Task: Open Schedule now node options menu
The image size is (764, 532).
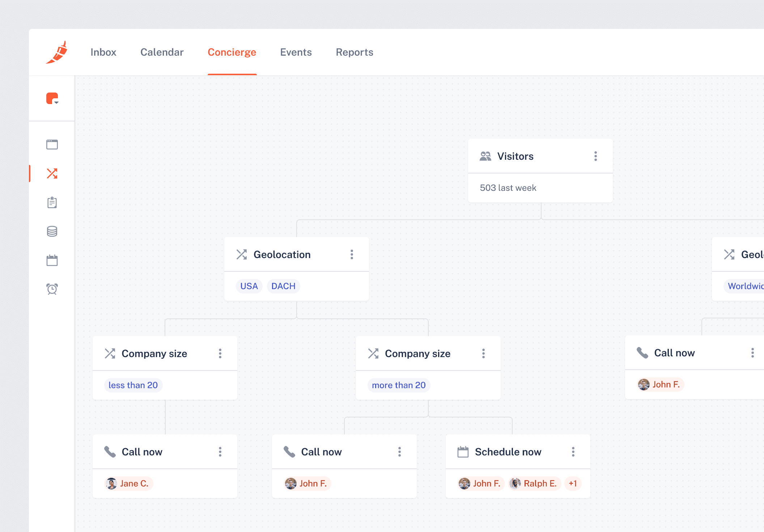Action: pos(573,452)
